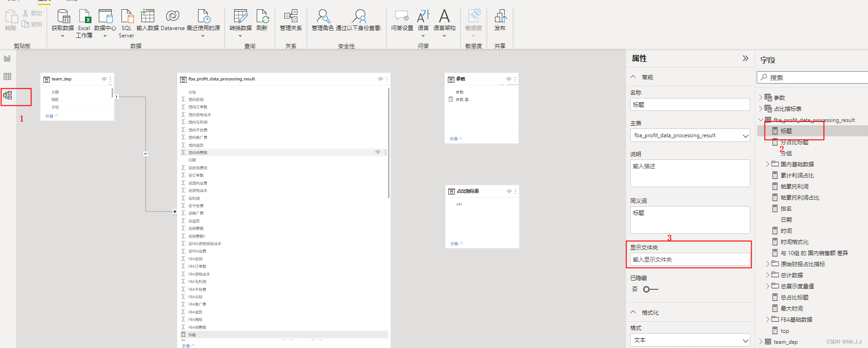Expand the 总展示度量值 folder
This screenshot has height=348, width=868.
[768, 286]
